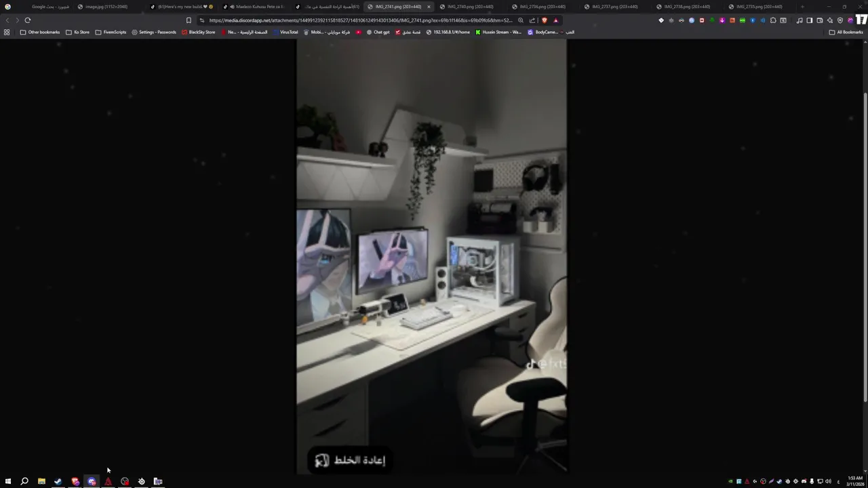
Task: Open the Chat gpt bookmark
Action: [378, 32]
